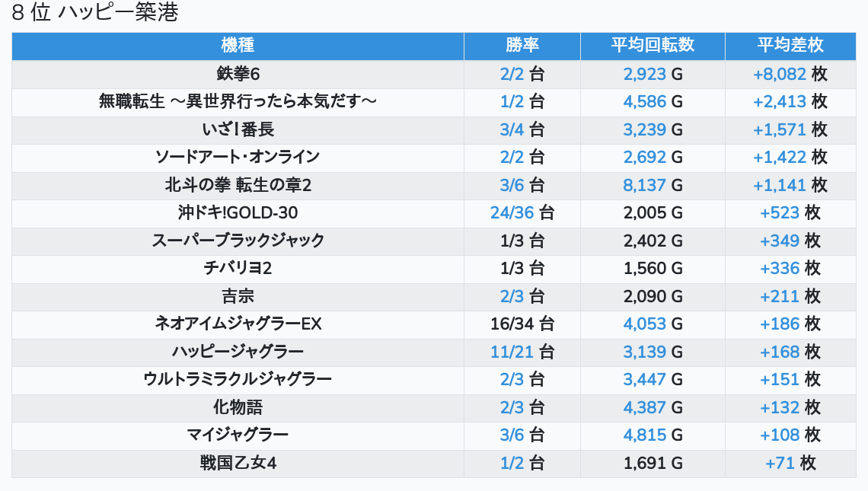Click the 8位 ハッピー築港 heading
This screenshot has height=491, width=868.
pyautogui.click(x=95, y=13)
